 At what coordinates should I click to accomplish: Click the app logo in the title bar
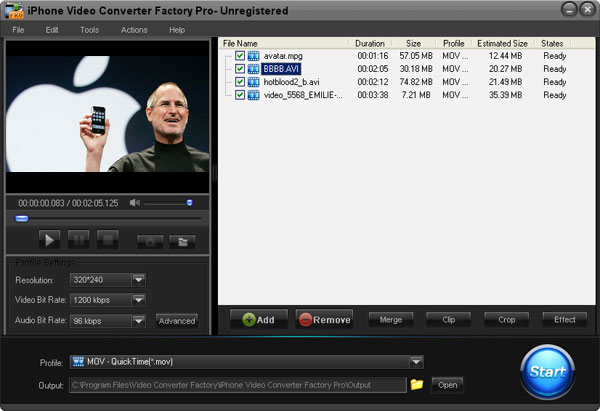(x=14, y=10)
